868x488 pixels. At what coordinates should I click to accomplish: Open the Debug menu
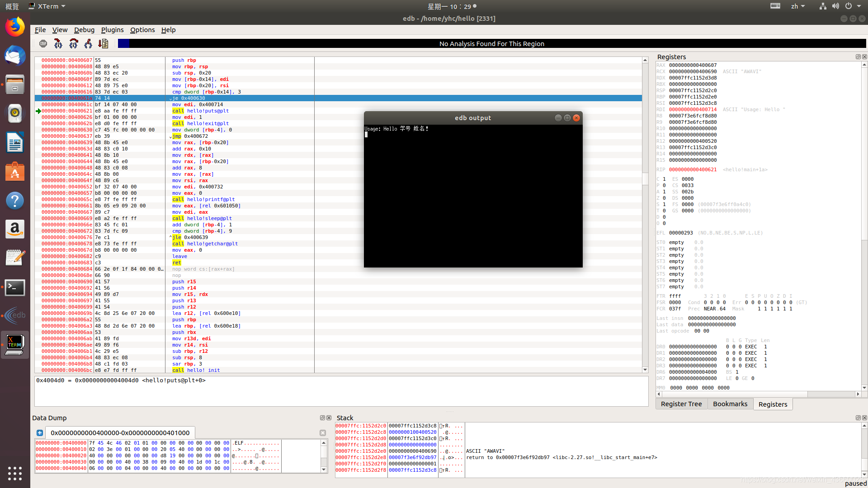tap(84, 30)
